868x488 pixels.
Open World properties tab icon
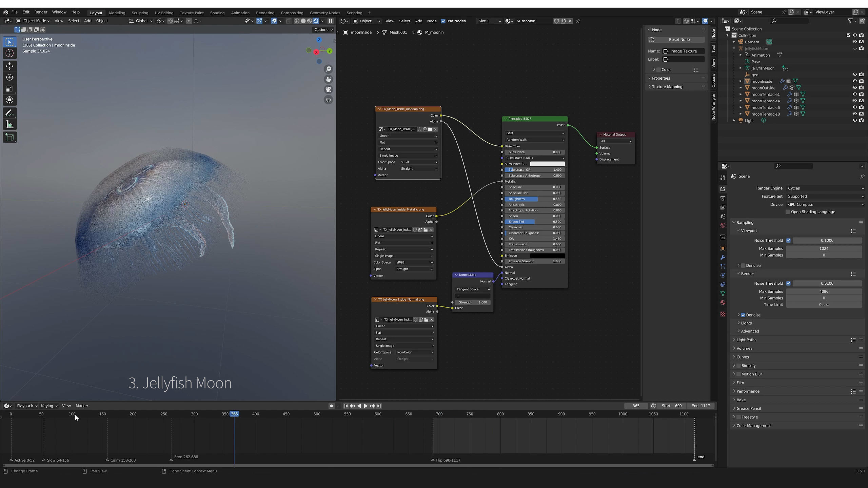[723, 225]
